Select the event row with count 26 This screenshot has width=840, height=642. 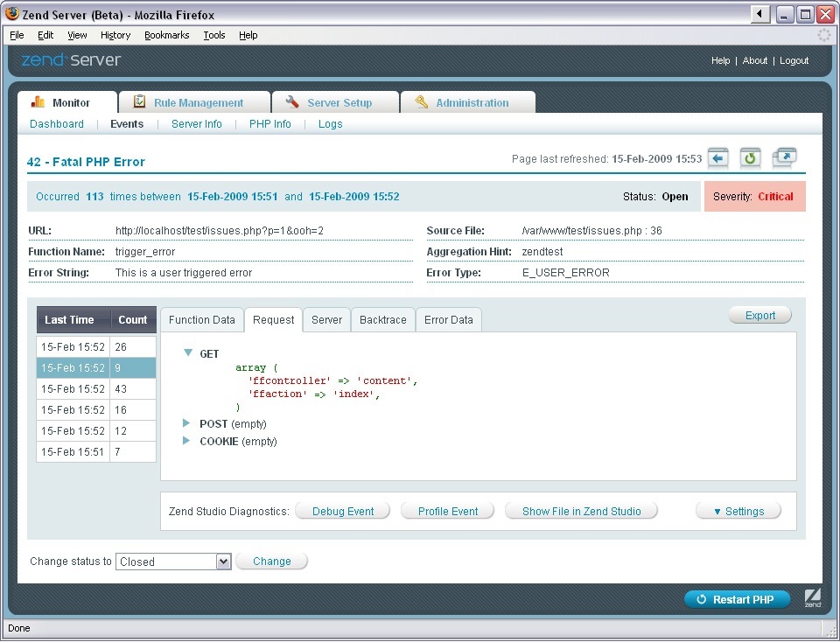(x=96, y=346)
